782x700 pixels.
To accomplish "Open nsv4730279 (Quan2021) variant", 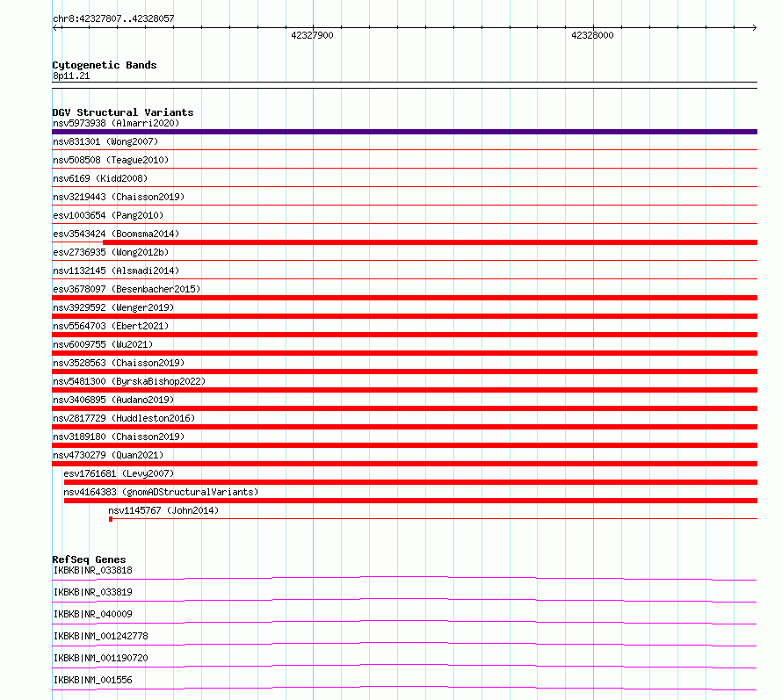I will 108,455.
